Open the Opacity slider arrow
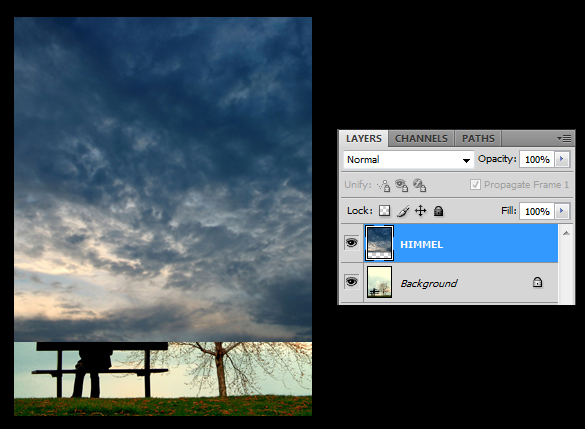This screenshot has height=429, width=585. (562, 159)
